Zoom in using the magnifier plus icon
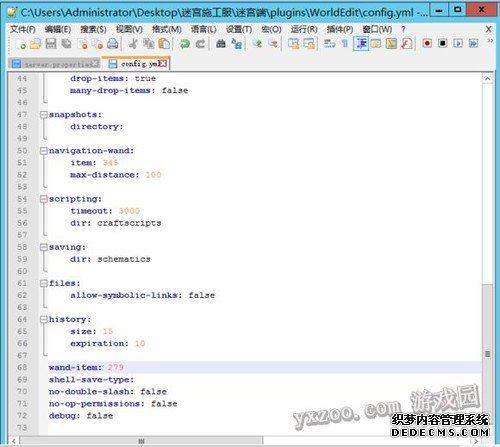 pyautogui.click(x=257, y=44)
